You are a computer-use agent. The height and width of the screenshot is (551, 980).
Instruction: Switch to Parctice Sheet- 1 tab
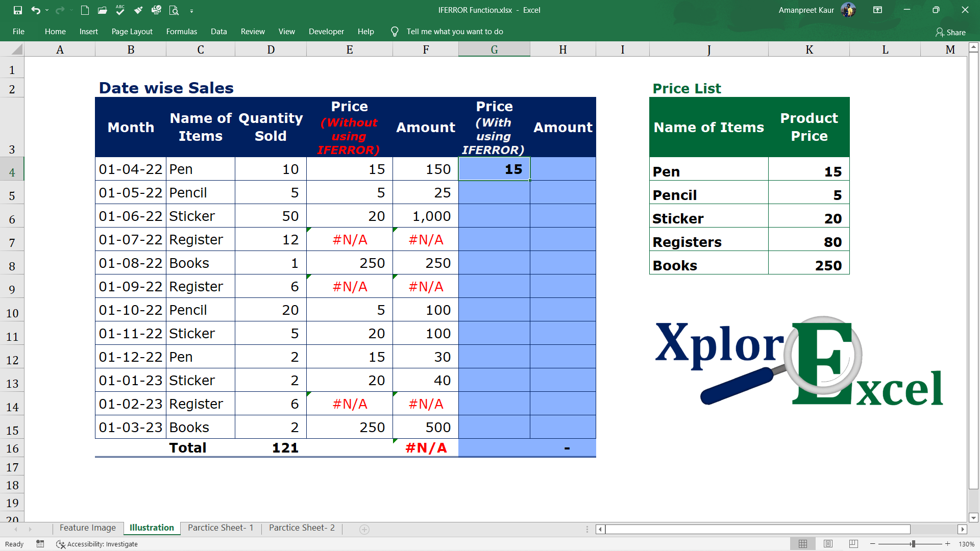(x=220, y=528)
